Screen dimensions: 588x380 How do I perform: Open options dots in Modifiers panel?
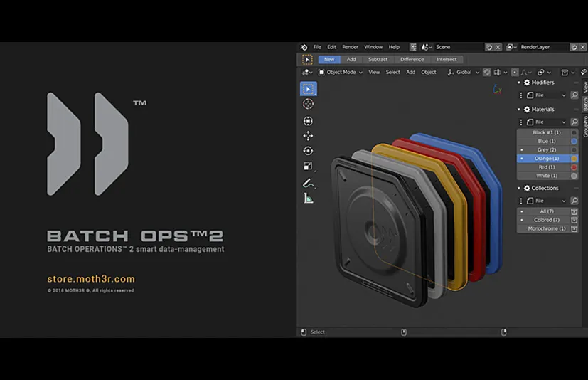click(520, 95)
